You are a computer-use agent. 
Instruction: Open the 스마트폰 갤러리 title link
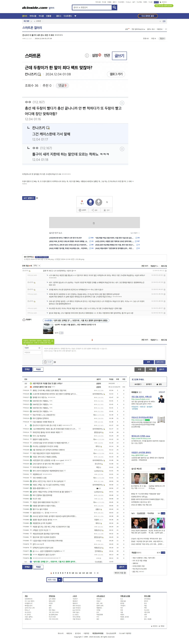pyautogui.click(x=32, y=28)
